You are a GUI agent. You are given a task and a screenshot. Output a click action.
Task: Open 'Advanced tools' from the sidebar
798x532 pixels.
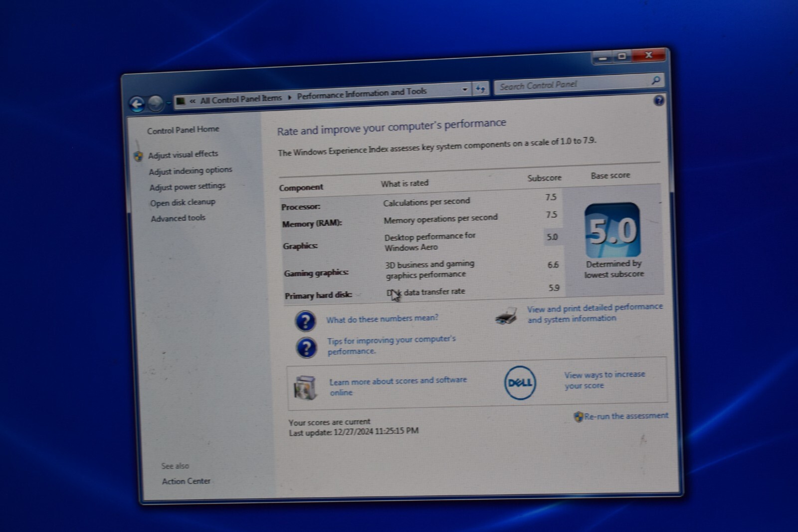coord(178,218)
